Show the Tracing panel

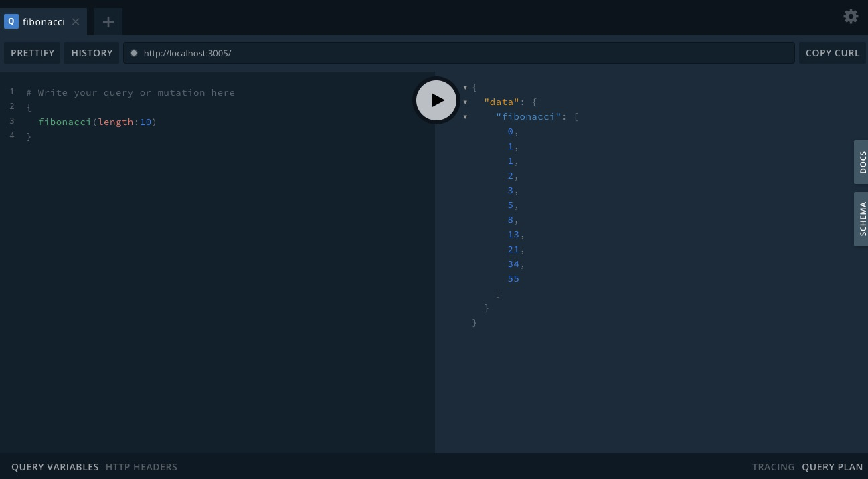pos(773,467)
